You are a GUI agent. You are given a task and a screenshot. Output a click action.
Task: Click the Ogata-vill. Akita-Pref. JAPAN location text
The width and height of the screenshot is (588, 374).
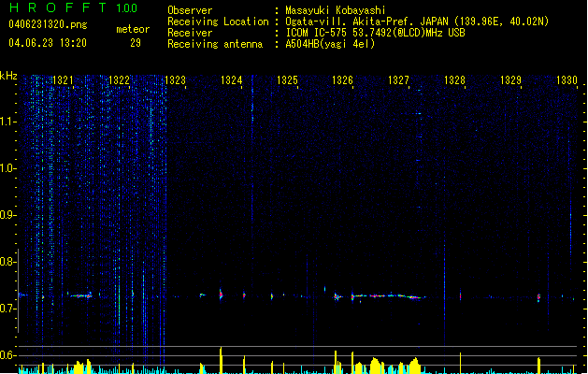tap(417, 22)
